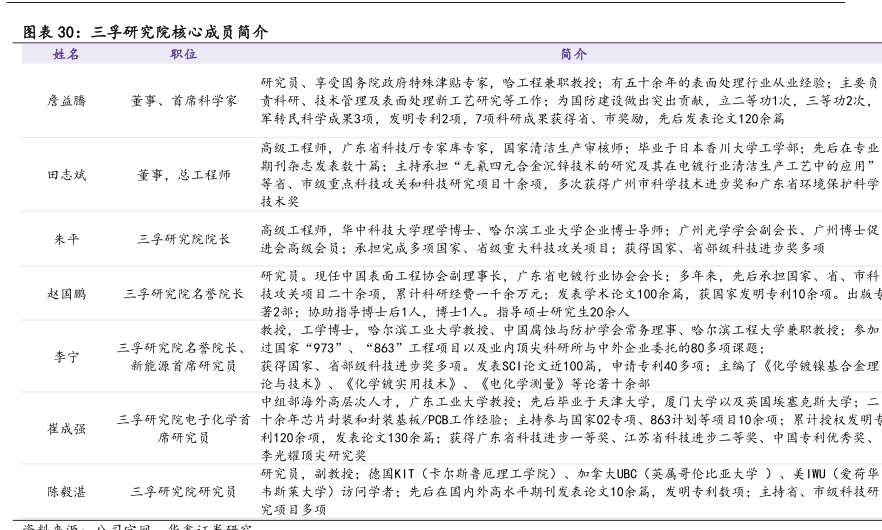Screen dimensions: 882x530
Task: Click the name 李宁
Action: click(x=67, y=357)
